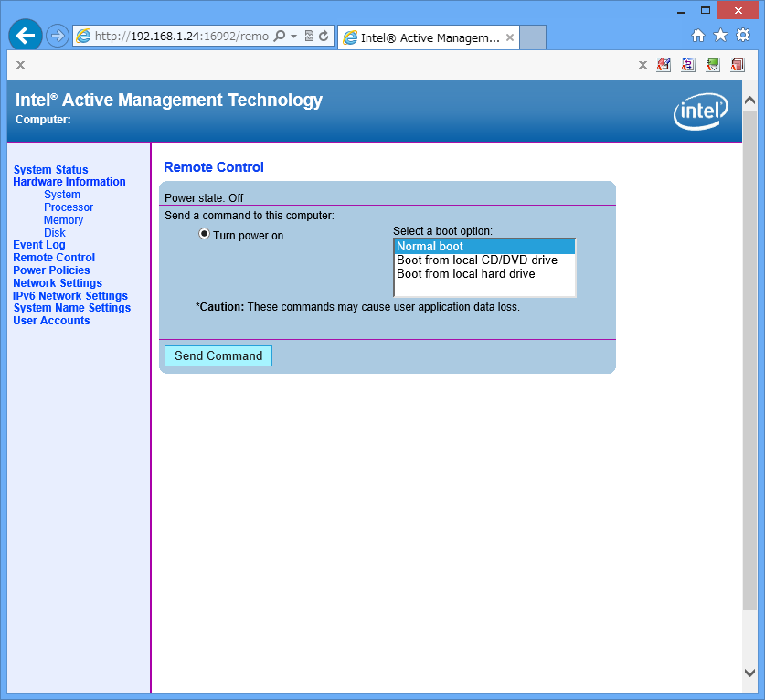Open a new blank browser tab
The width and height of the screenshot is (765, 700).
click(x=533, y=37)
